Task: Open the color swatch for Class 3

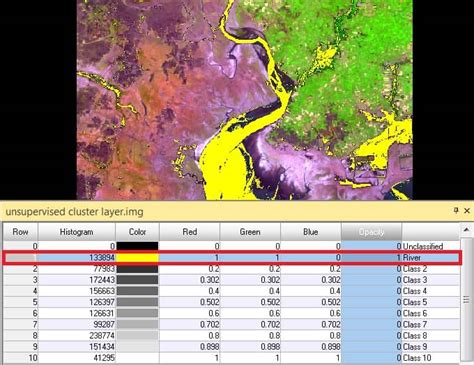Action: (137, 280)
